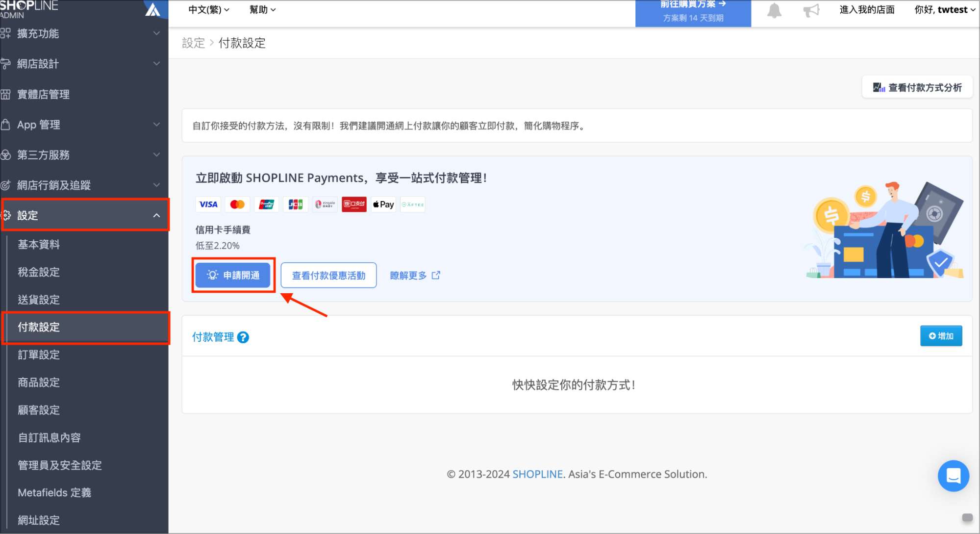Click the 擴充功能 grid icon in sidebar
The height and width of the screenshot is (534, 980).
pos(5,33)
